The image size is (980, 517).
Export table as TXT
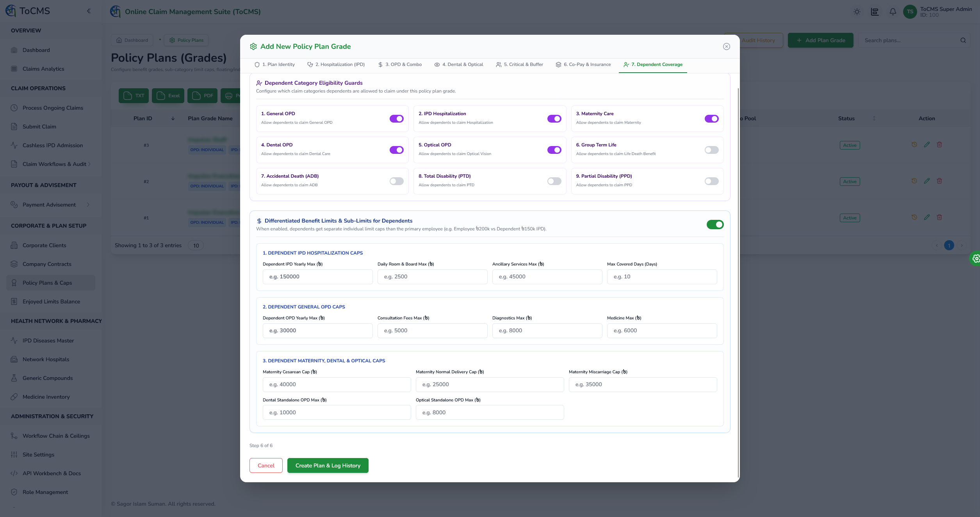point(134,96)
